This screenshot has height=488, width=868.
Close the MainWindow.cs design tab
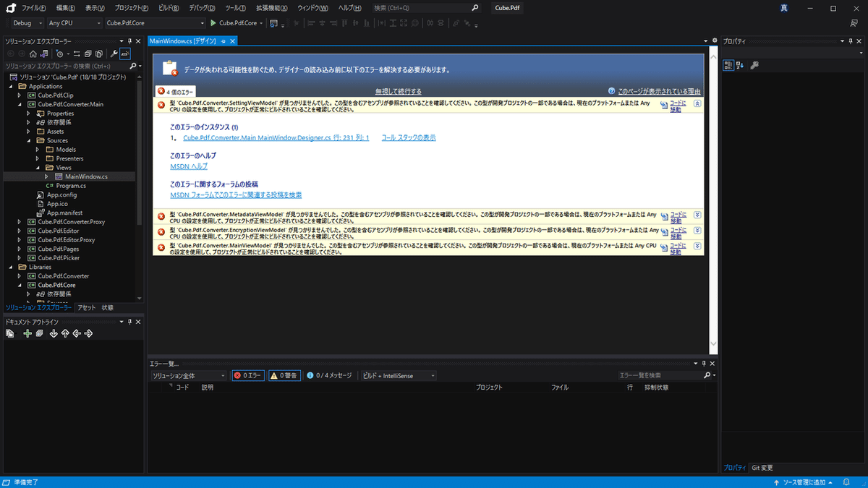(232, 41)
